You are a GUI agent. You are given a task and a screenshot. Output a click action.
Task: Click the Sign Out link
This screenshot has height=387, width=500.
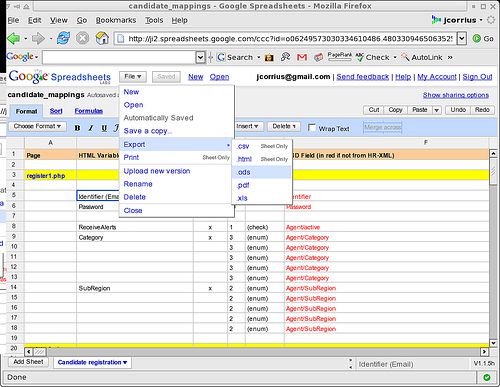coord(477,77)
